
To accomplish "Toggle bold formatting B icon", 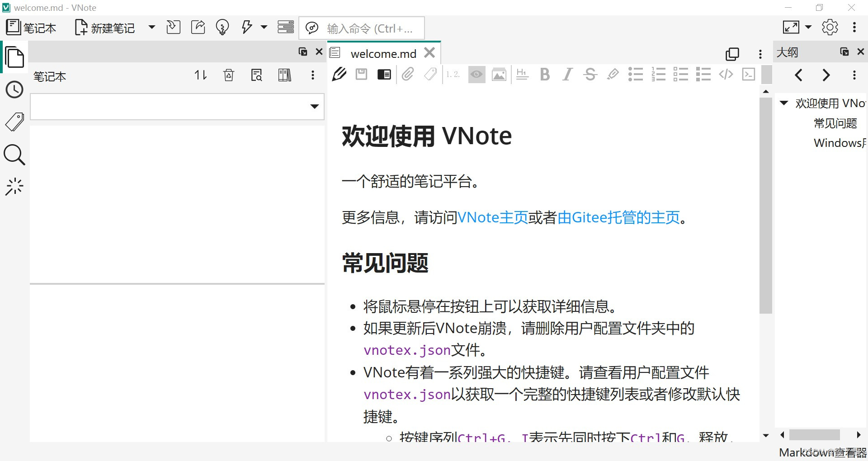I will 545,74.
